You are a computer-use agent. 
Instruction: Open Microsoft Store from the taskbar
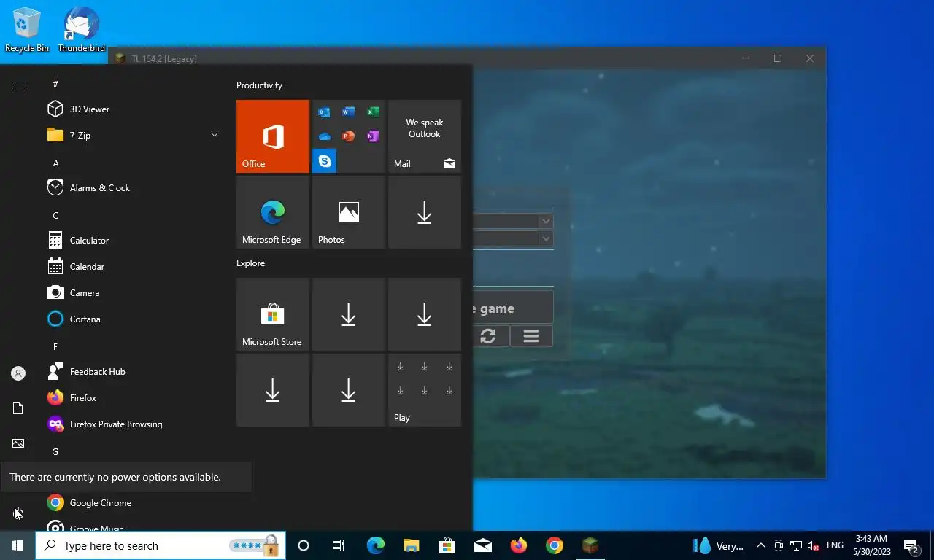[447, 545]
